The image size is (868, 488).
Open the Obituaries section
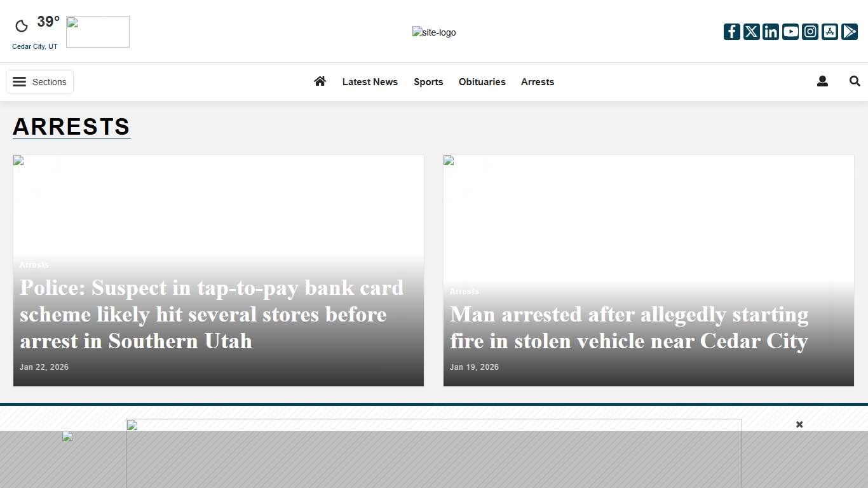point(482,81)
